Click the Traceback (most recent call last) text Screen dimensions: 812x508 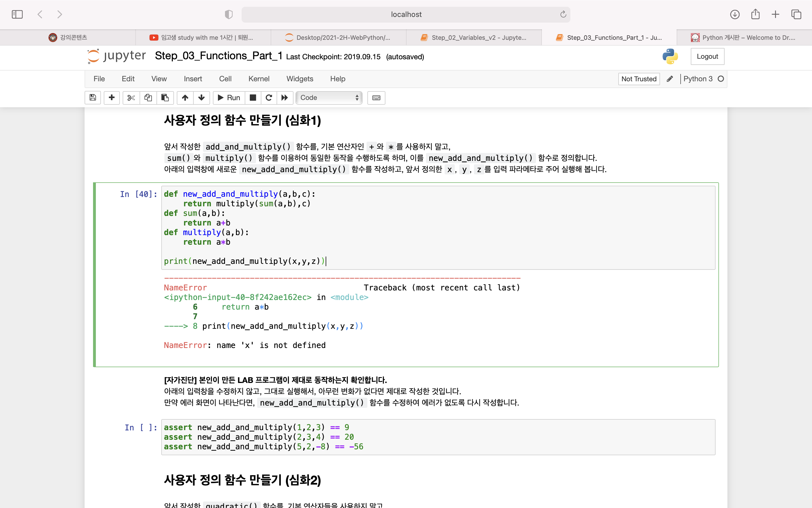click(442, 288)
